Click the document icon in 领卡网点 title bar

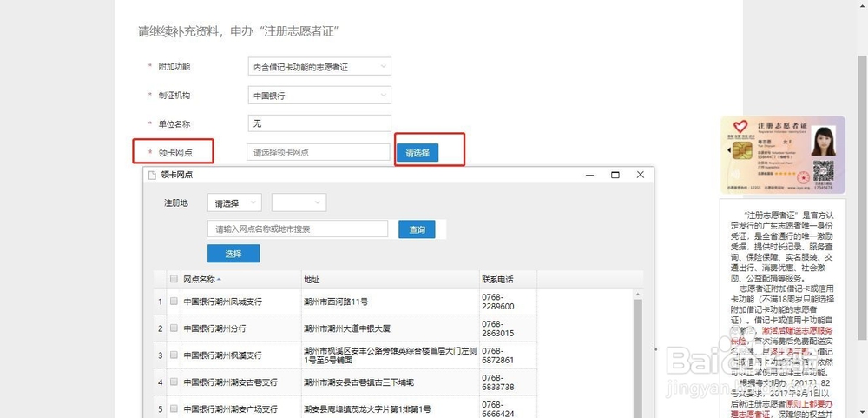(x=152, y=175)
